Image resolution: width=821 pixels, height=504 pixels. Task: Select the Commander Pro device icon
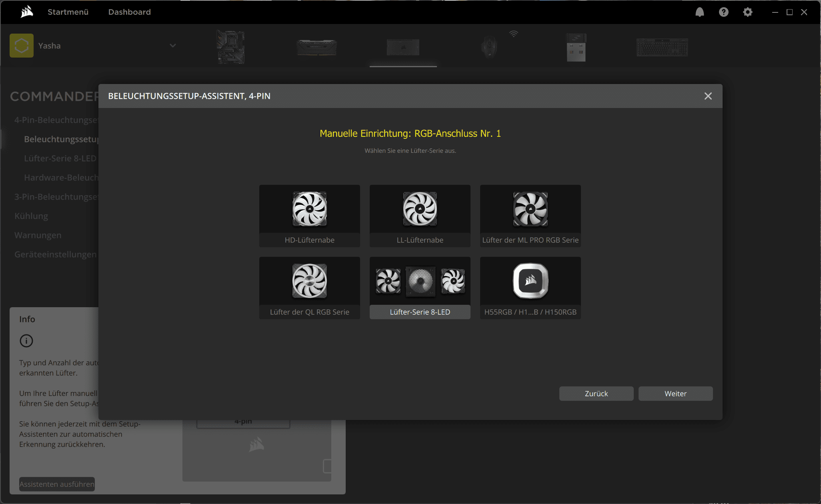[x=403, y=47]
